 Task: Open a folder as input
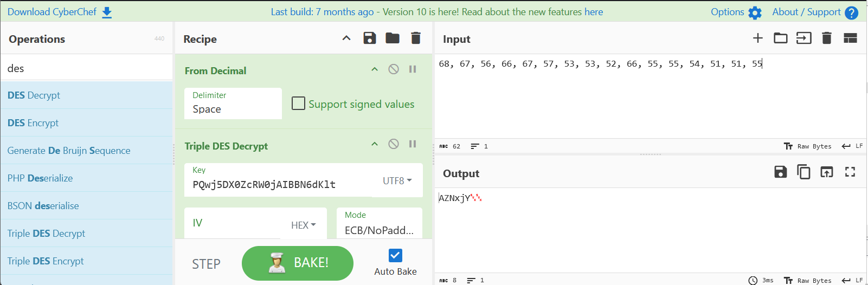[x=781, y=38]
